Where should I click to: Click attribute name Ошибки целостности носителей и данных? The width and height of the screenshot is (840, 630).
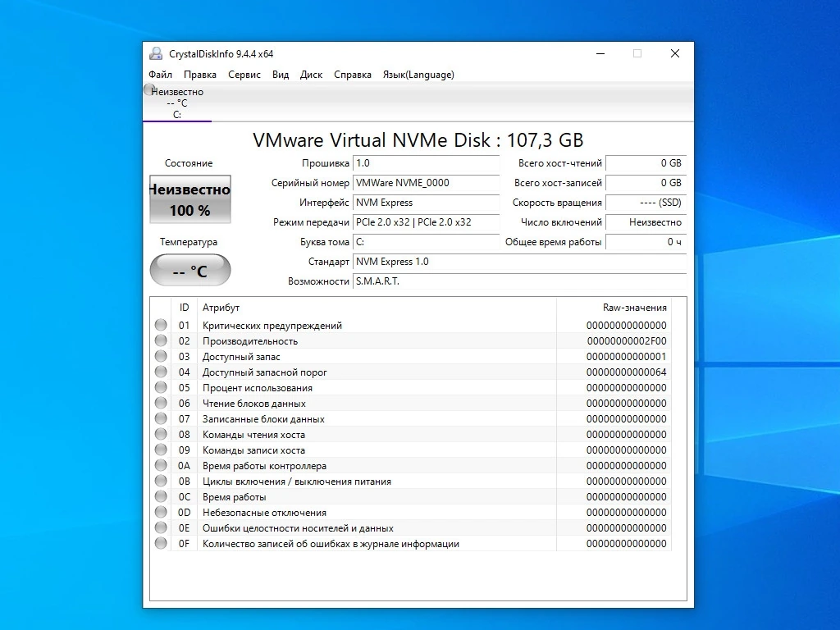coord(298,528)
